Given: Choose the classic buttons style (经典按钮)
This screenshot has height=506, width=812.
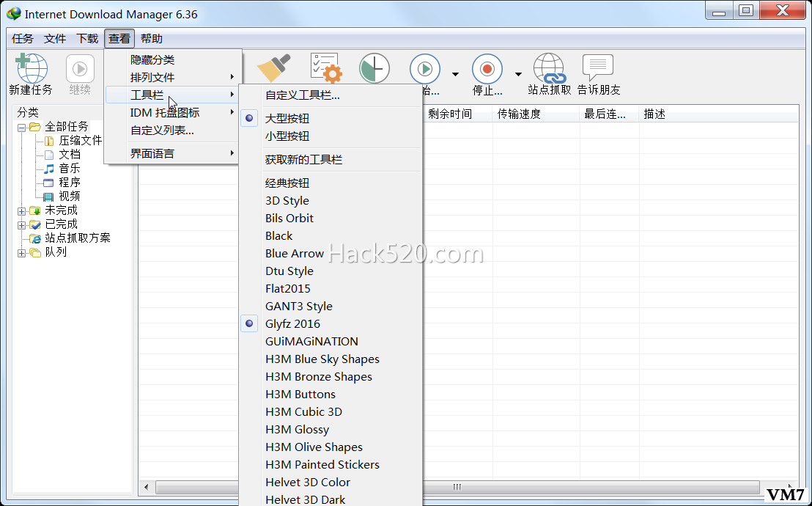Looking at the screenshot, I should [287, 183].
